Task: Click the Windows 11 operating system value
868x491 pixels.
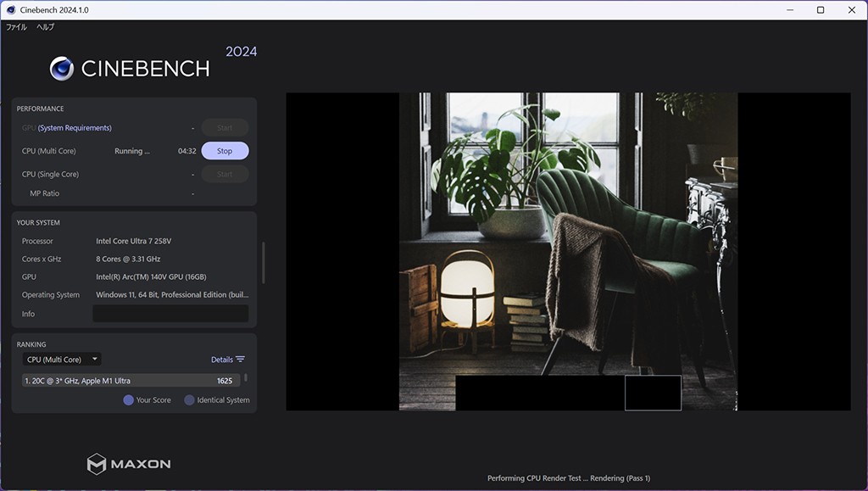Action: 172,294
